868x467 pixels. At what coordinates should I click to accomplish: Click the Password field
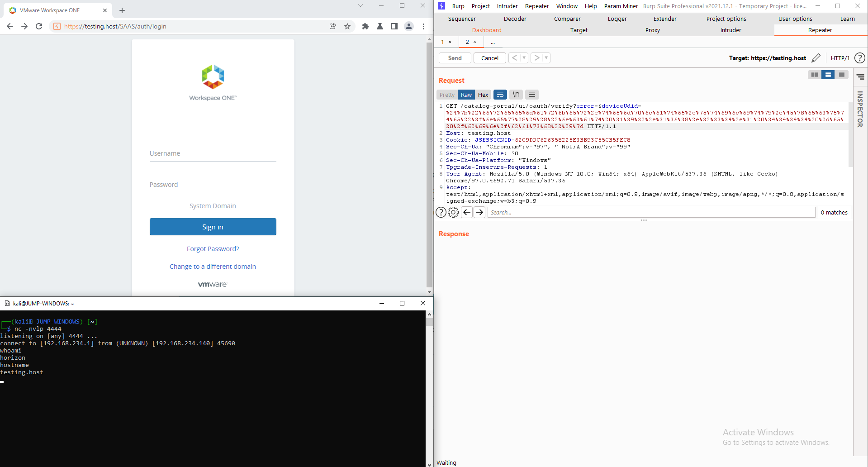(213, 185)
